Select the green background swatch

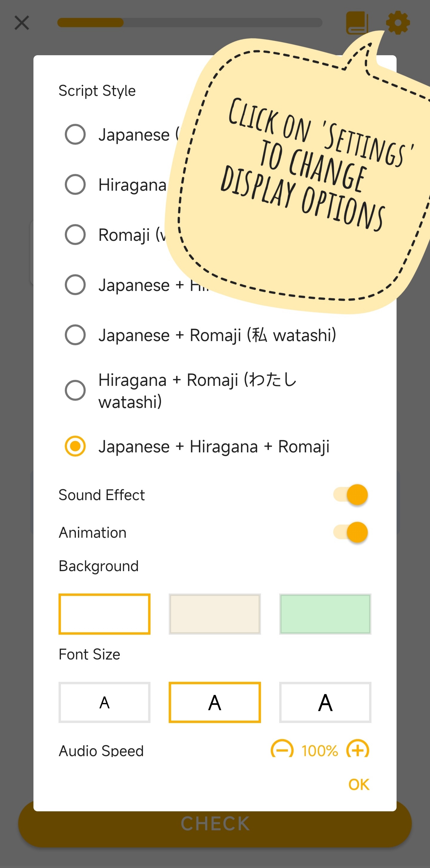[325, 614]
